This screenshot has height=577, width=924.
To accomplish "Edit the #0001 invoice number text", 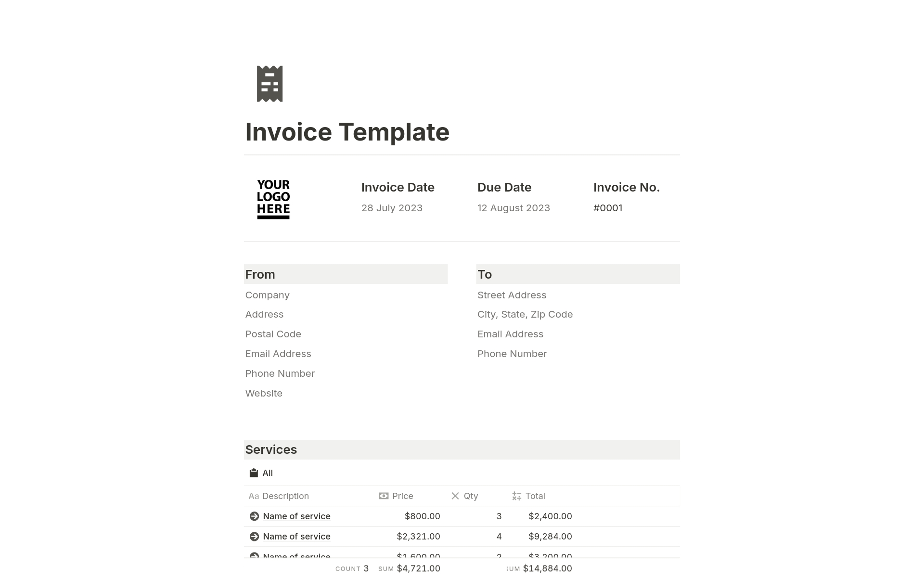I will [x=608, y=208].
